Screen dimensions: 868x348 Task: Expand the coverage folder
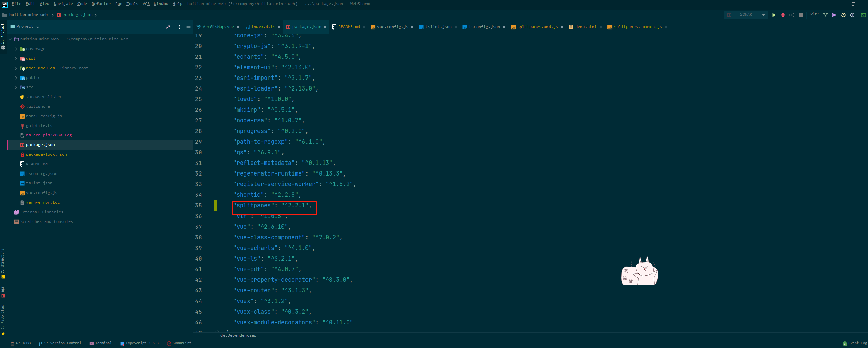click(16, 49)
